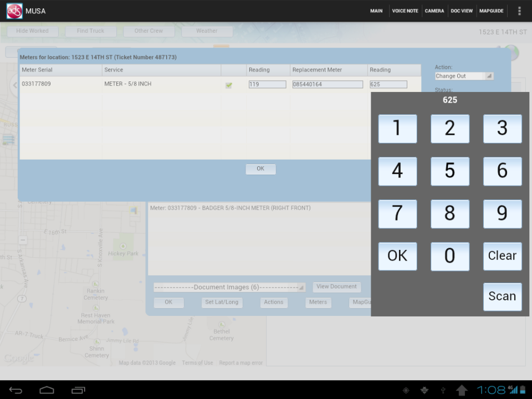Open the ADS app logo
Screen dimensions: 532x399
[14, 11]
